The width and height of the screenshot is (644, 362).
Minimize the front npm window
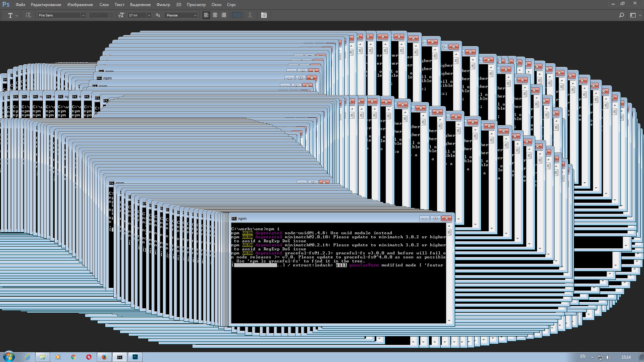coord(424,219)
